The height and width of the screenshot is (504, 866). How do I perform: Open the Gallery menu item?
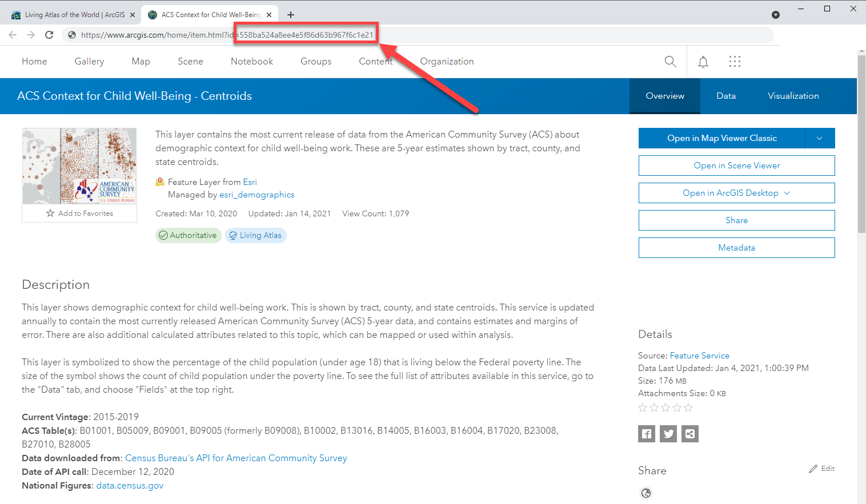(89, 62)
